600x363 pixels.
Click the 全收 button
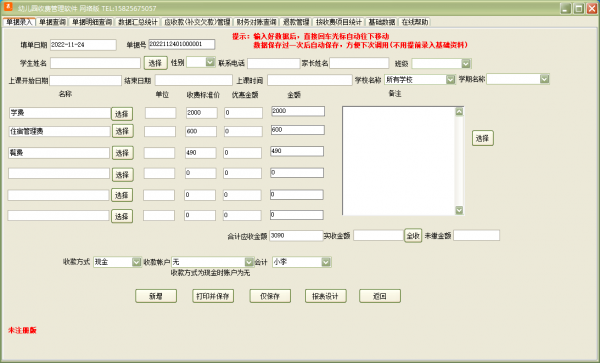[413, 236]
